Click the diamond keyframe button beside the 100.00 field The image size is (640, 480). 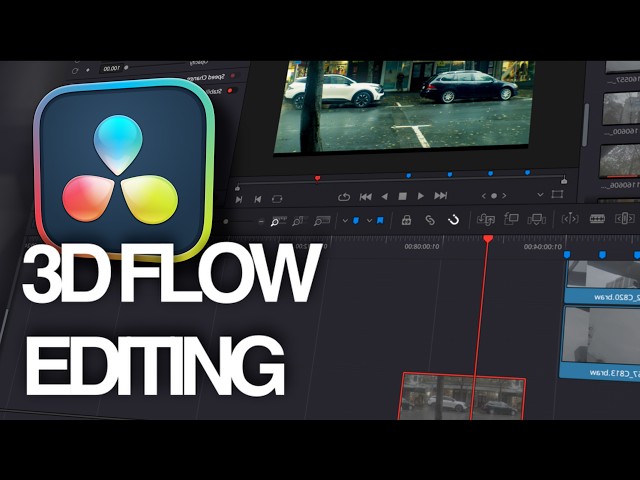coord(87,70)
